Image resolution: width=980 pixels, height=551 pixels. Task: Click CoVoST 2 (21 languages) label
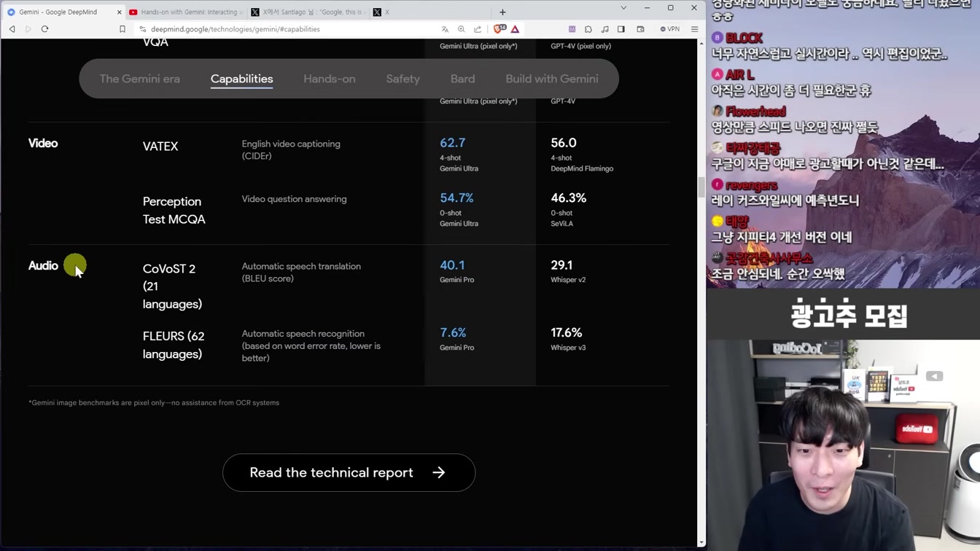173,286
